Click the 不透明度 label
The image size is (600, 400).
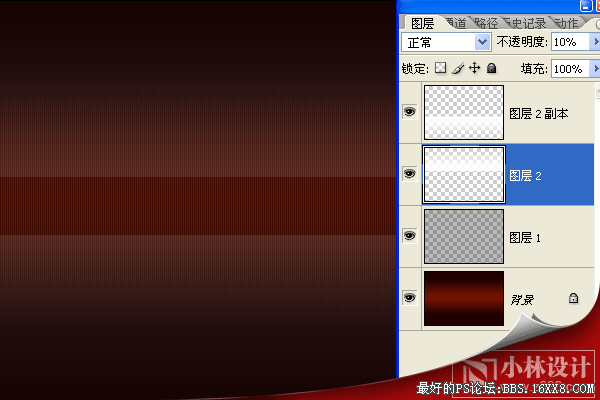(522, 41)
